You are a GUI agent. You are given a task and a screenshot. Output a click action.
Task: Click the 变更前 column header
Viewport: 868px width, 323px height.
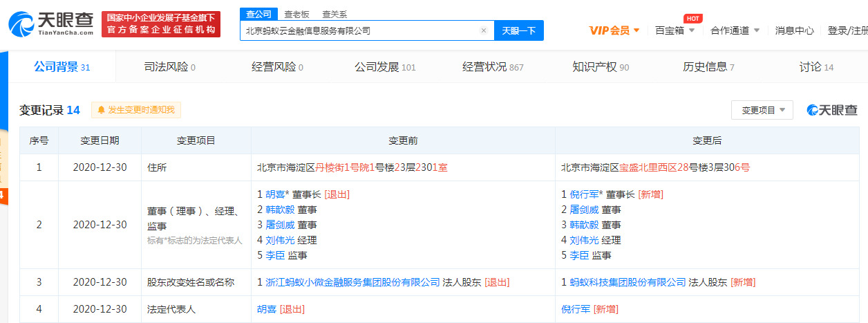pos(403,140)
